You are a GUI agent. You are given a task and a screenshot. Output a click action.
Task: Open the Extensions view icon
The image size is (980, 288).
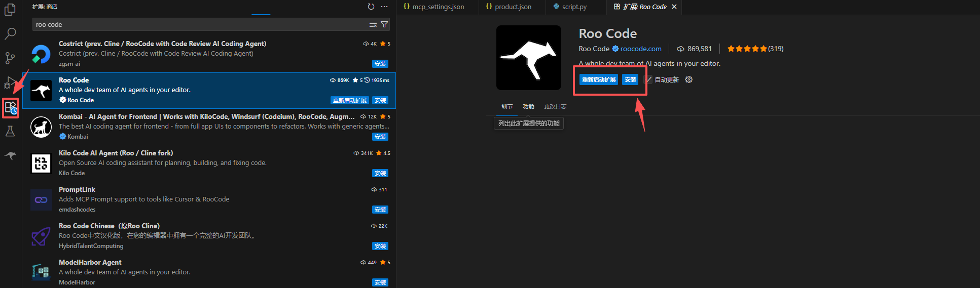point(11,108)
